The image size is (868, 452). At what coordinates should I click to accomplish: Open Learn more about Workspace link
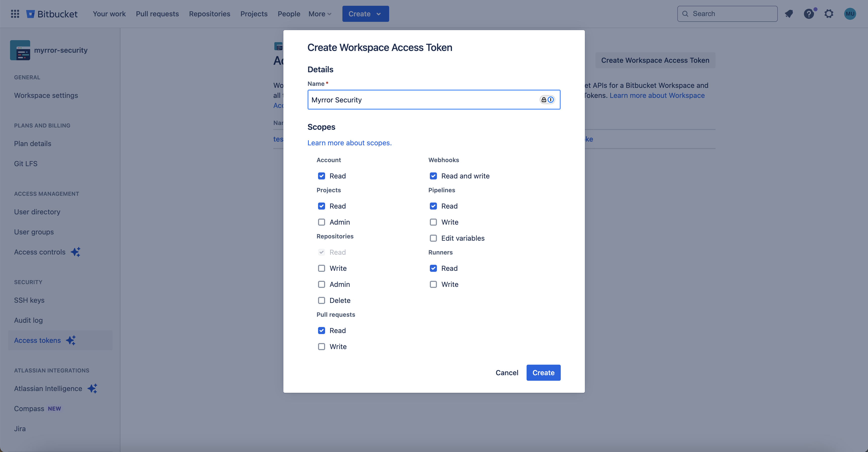coord(657,96)
